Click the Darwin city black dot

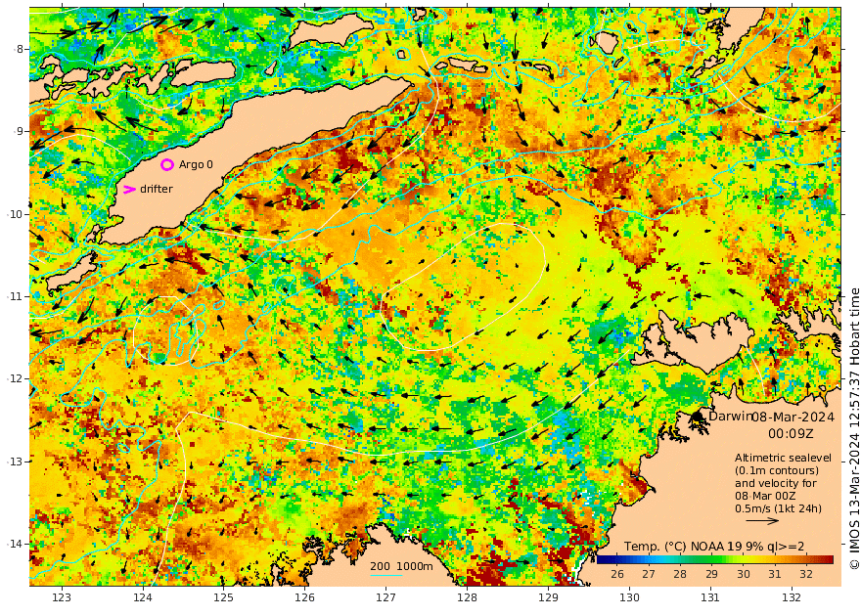pyautogui.click(x=698, y=417)
